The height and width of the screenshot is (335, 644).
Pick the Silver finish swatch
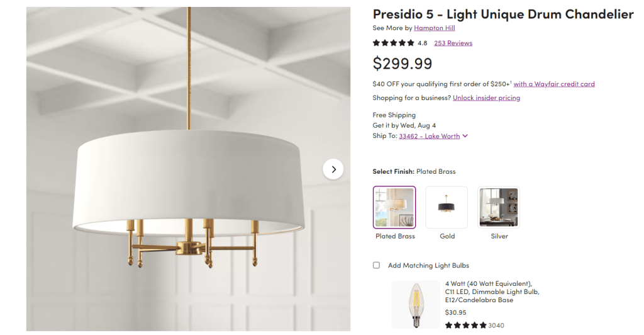click(499, 207)
